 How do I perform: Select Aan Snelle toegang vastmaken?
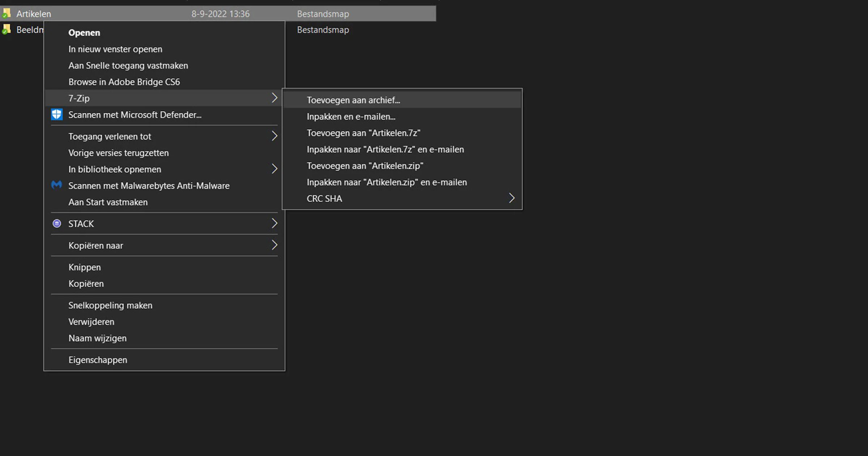pyautogui.click(x=164, y=66)
